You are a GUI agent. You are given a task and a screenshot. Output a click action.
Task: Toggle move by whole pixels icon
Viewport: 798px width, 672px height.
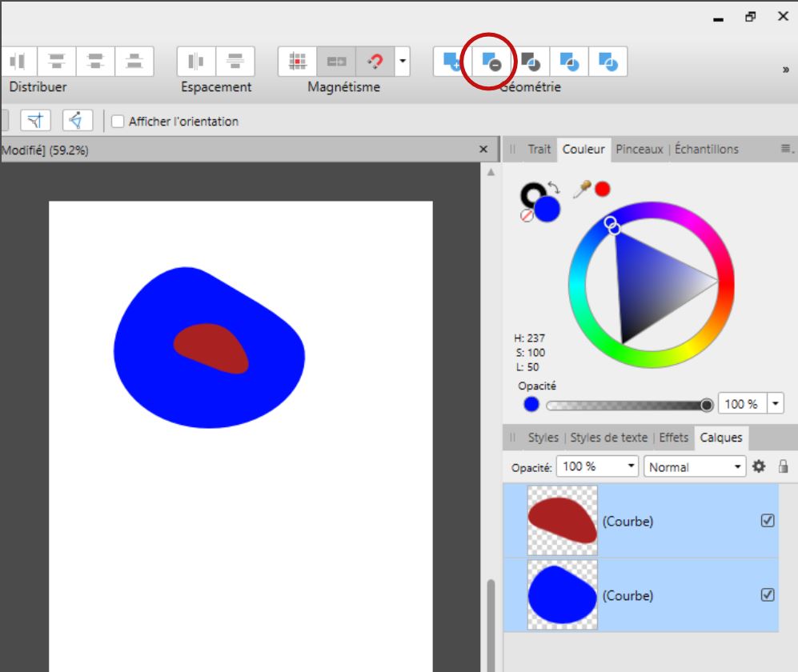(x=336, y=62)
